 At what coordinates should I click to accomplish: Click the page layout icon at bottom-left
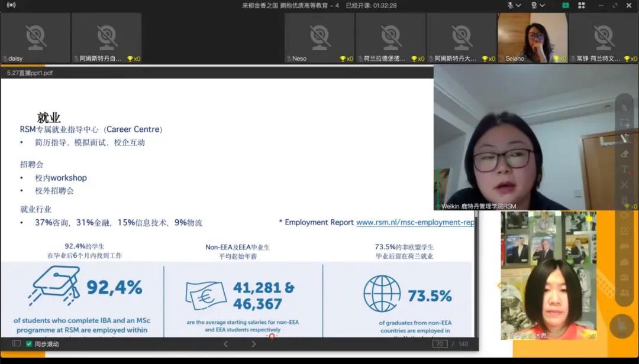click(x=17, y=344)
